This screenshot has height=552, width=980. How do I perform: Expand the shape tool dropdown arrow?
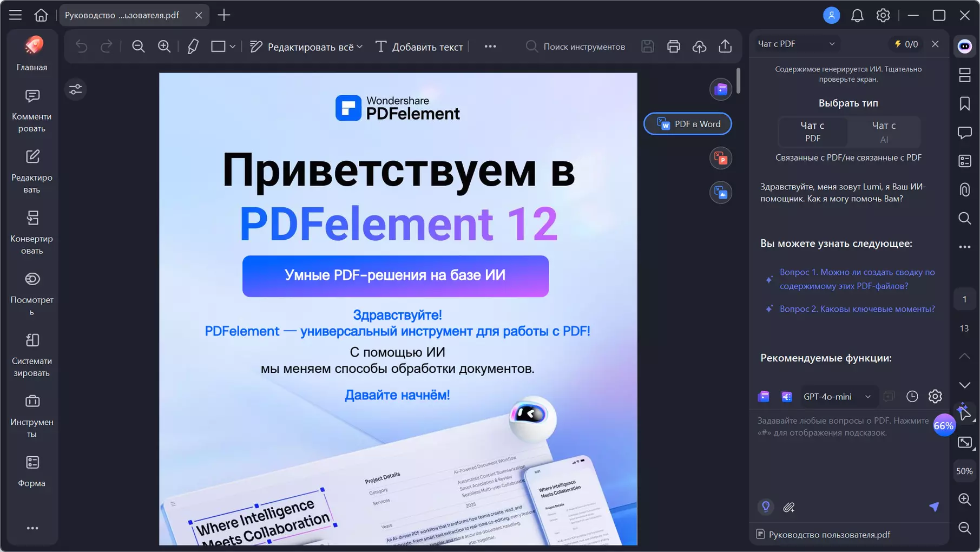click(x=233, y=47)
